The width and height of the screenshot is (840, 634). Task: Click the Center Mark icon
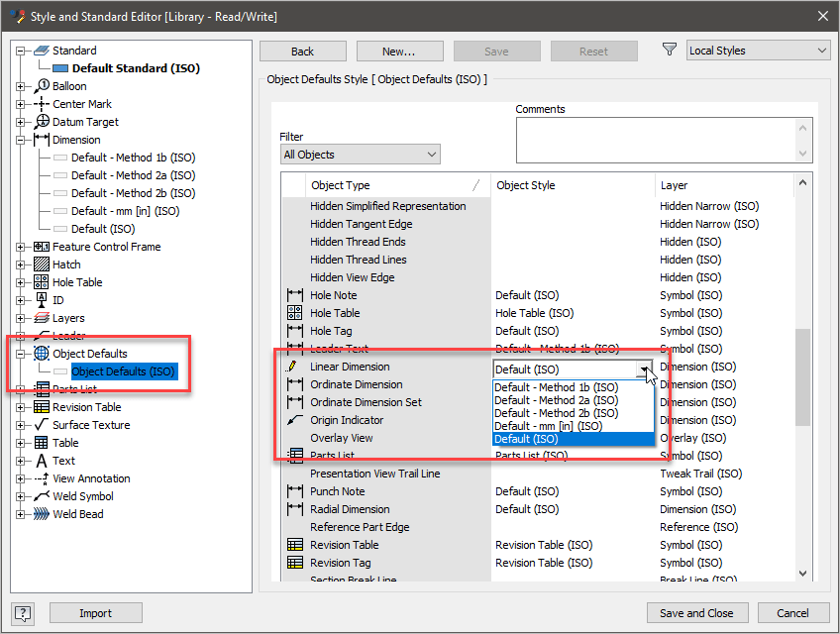coord(42,104)
